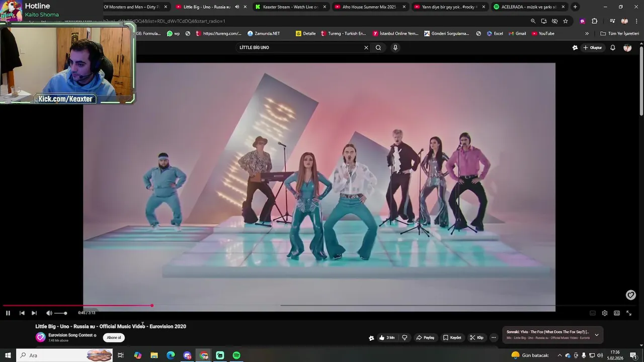Open Eurovision Song Contest channel link
Viewport: 644px width, 362px height.
click(70, 335)
